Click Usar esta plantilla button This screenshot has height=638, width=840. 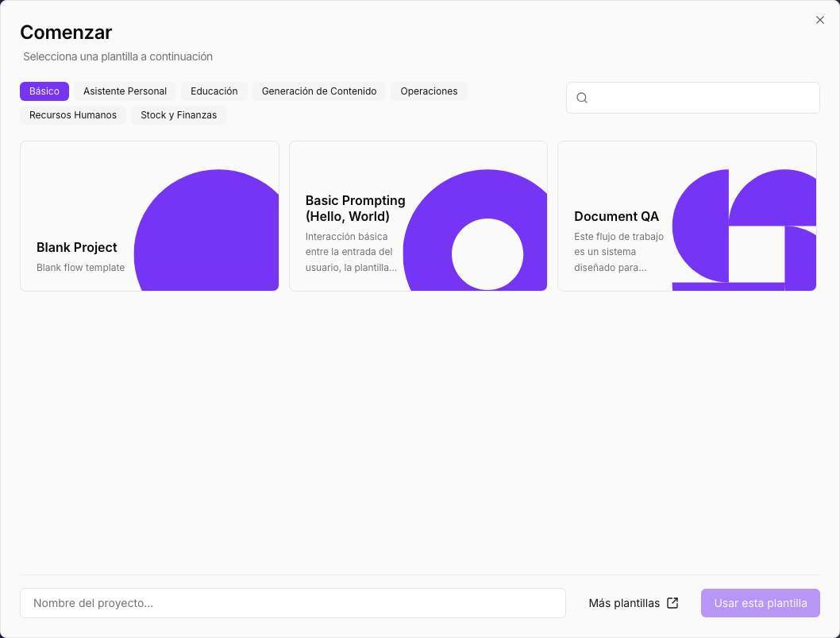pyautogui.click(x=760, y=603)
